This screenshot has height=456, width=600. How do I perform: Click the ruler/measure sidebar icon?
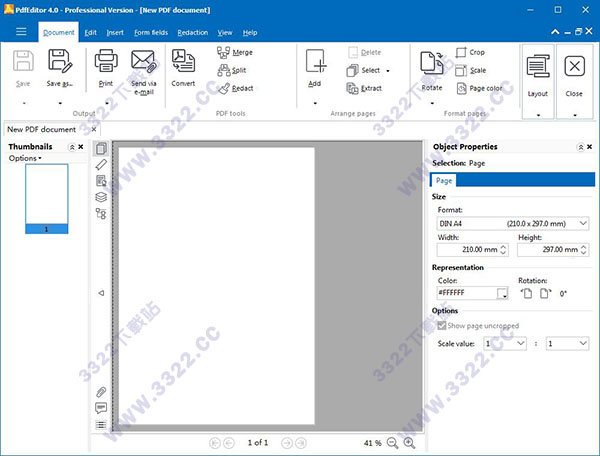pos(101,164)
